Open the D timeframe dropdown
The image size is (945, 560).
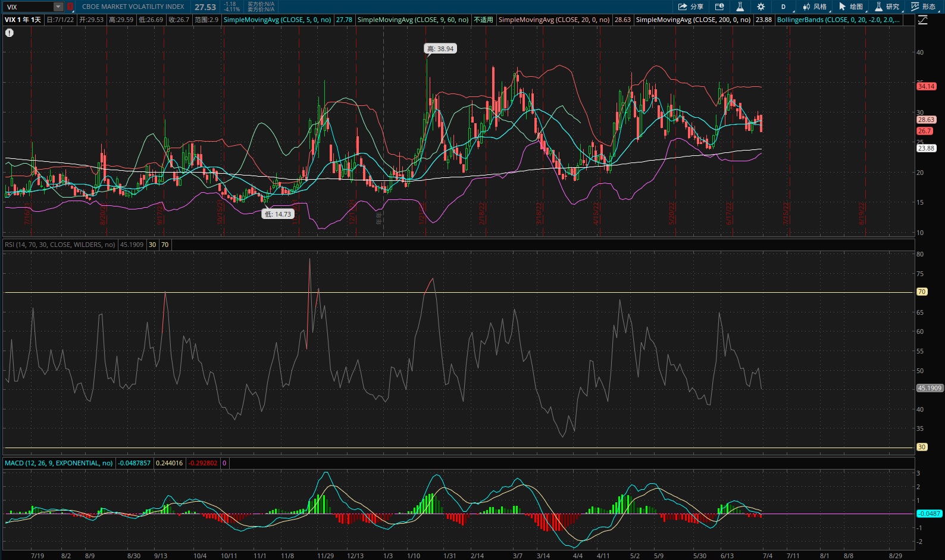783,7
